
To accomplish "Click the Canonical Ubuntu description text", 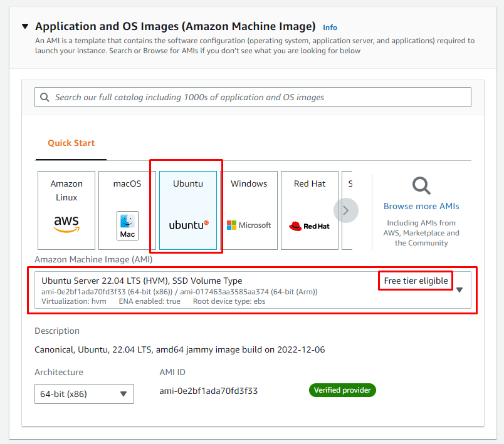I will (180, 349).
